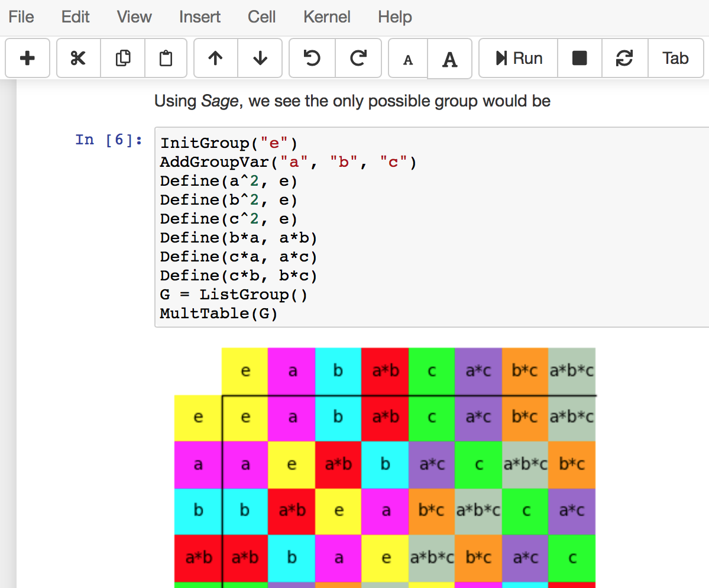The image size is (709, 588).
Task: Click the orange b*c header cell
Action: click(x=525, y=371)
